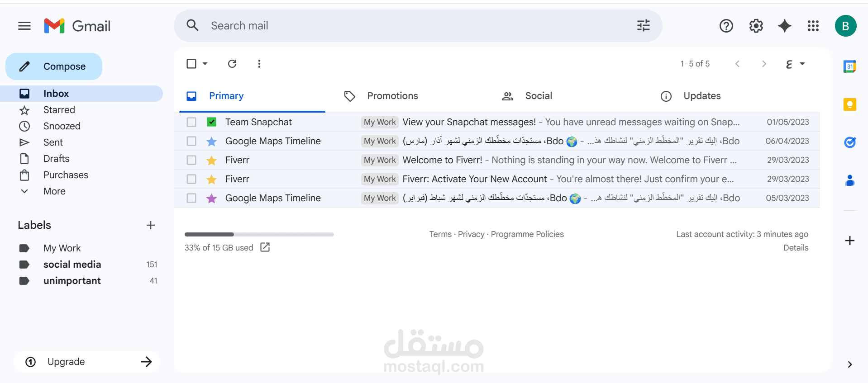Click the storage usage progress bar
This screenshot has width=868, height=383.
[259, 234]
